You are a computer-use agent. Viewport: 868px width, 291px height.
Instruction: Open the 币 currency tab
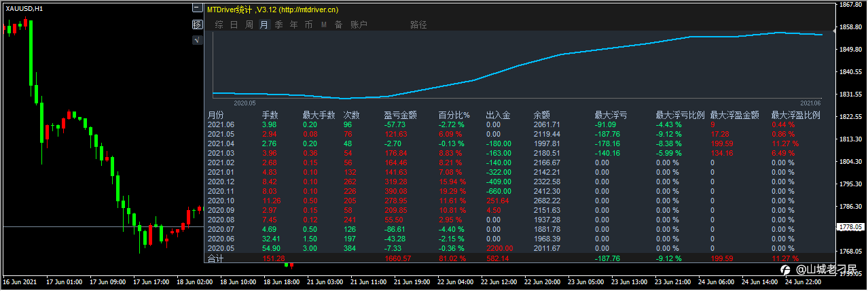pos(308,25)
